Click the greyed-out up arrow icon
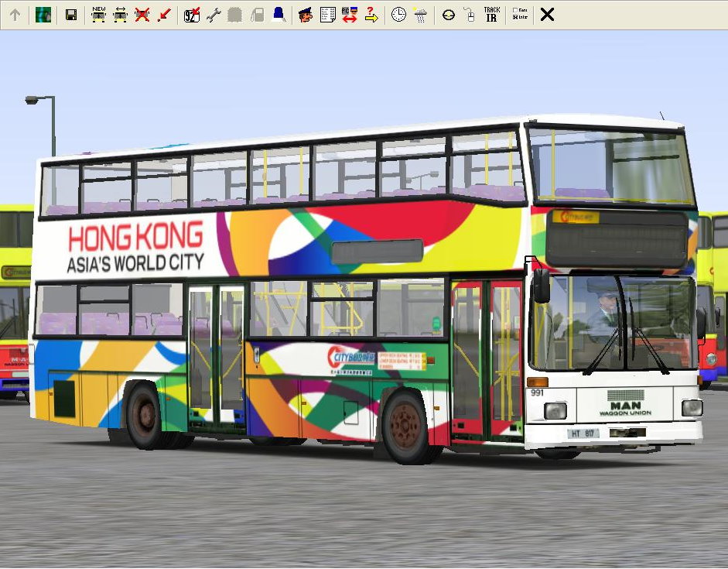Image resolution: width=728 pixels, height=569 pixels. pyautogui.click(x=15, y=15)
